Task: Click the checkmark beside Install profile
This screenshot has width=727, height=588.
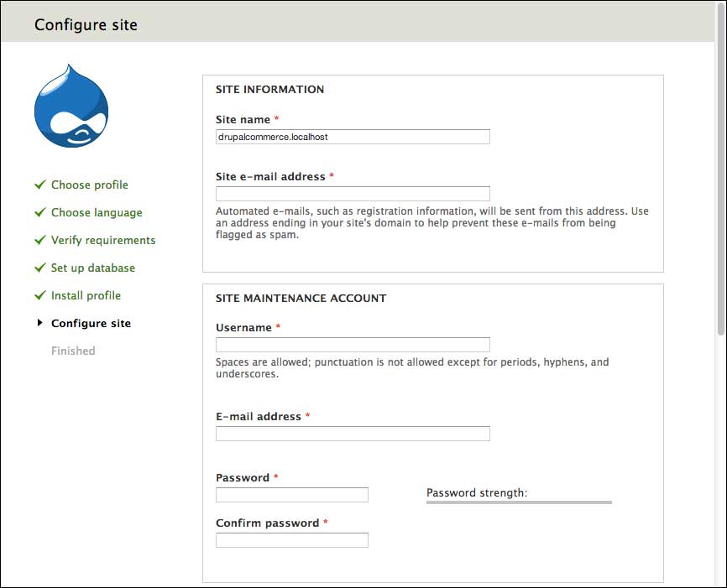Action: [x=39, y=295]
